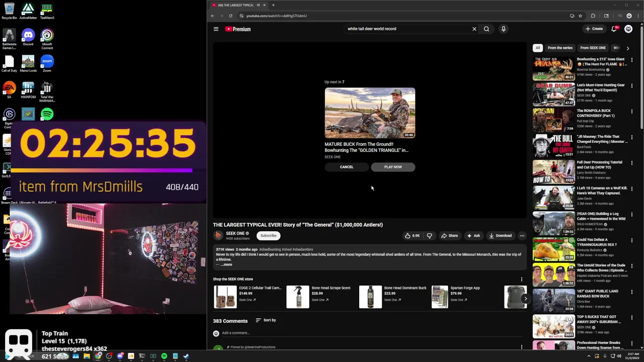644x362 pixels.
Task: Open Total War WARHAMMER desktop shortcut
Action: (47, 92)
